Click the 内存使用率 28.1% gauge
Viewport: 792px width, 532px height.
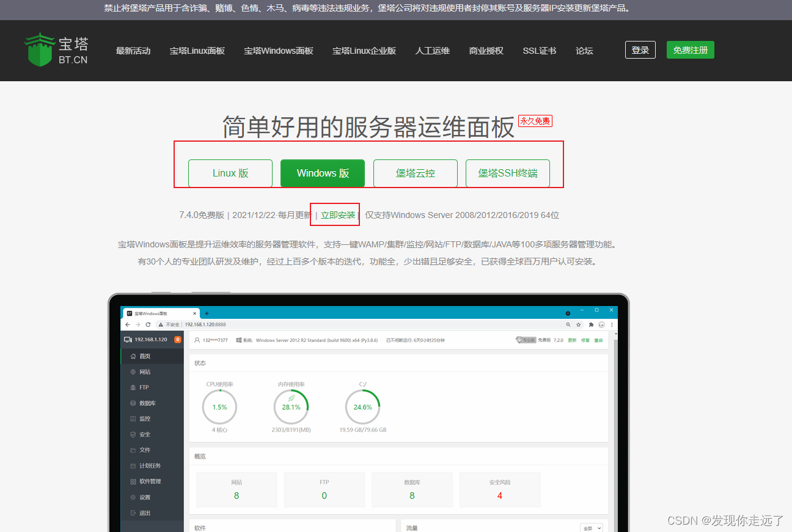(291, 407)
